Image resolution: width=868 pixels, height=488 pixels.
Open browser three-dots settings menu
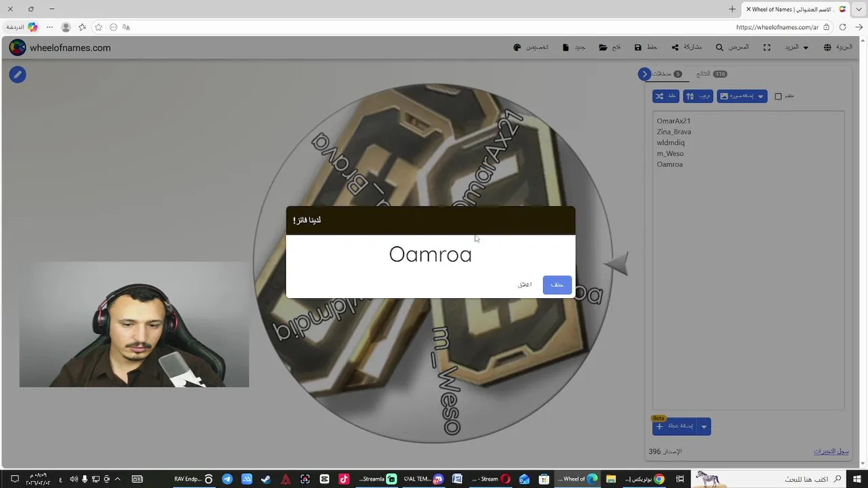click(x=50, y=27)
